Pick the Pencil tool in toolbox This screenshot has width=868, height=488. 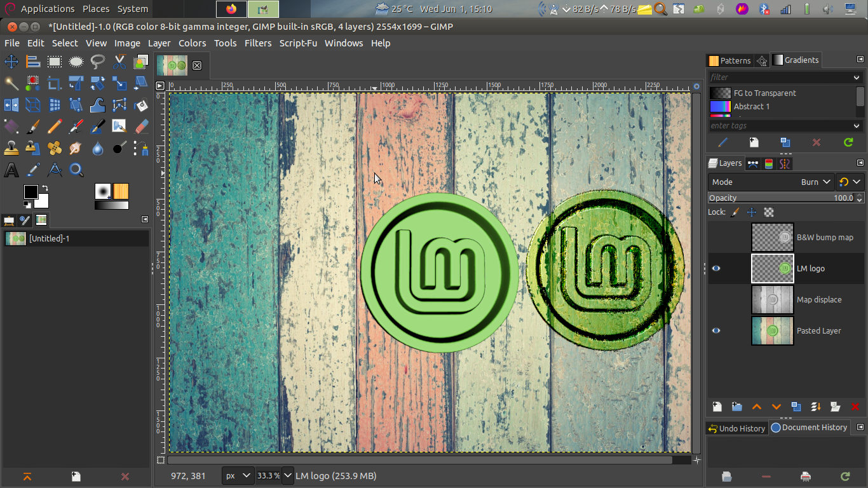click(x=54, y=126)
